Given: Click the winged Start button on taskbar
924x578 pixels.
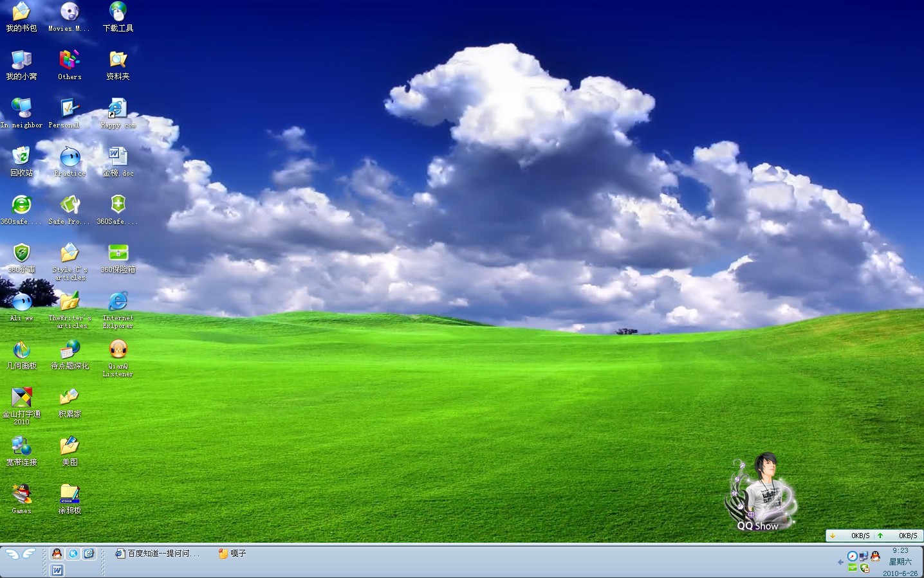Looking at the screenshot, I should 20,554.
